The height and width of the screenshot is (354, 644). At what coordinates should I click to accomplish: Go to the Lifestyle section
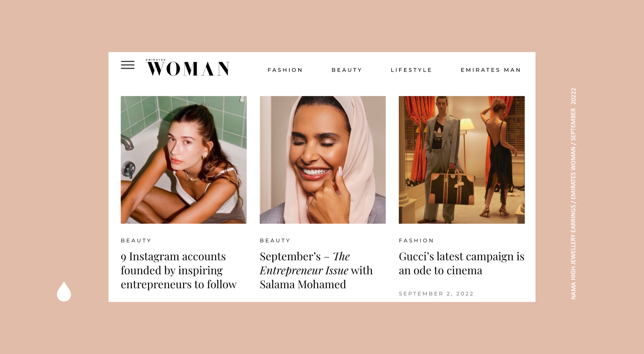[x=411, y=70]
